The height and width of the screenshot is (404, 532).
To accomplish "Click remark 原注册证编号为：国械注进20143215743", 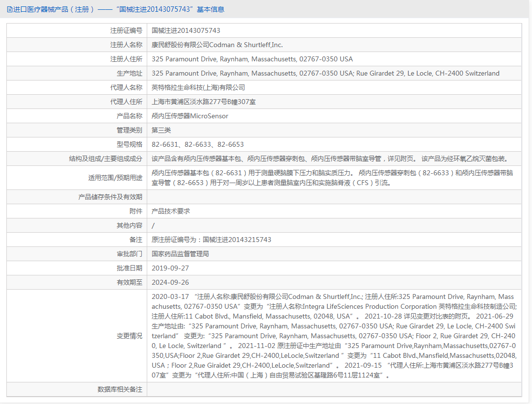I will [x=212, y=240].
